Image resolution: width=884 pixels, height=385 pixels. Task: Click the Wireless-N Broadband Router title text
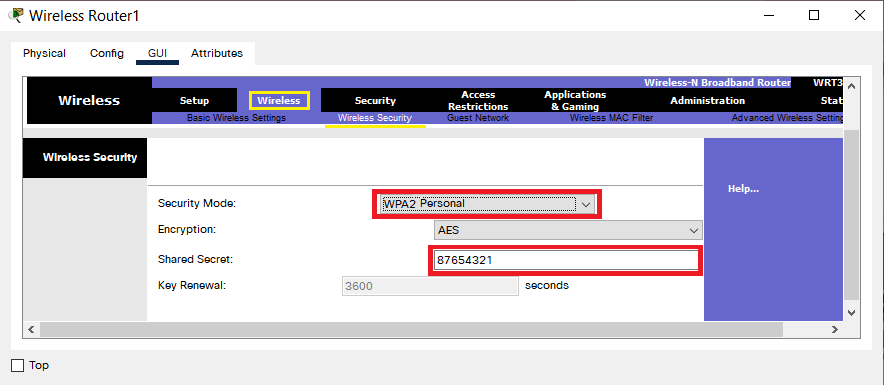(717, 83)
